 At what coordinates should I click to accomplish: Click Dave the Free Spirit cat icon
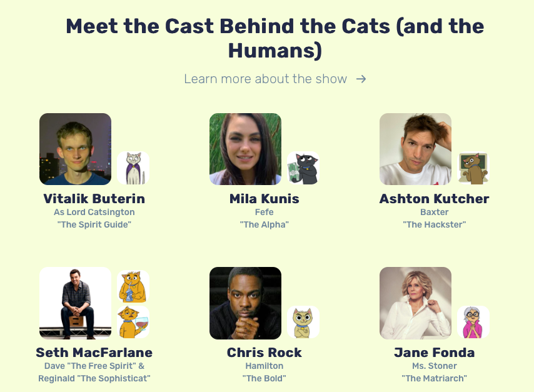pos(133,286)
